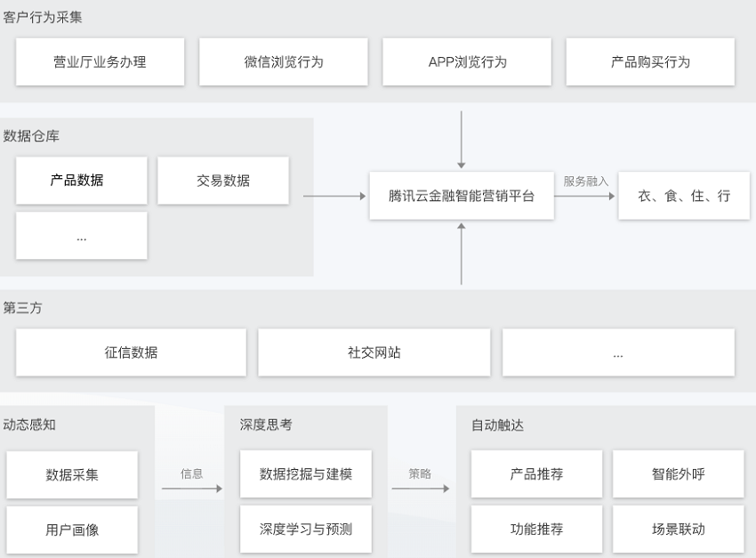This screenshot has height=558, width=756.
Task: Select the 腾讯云金融智能营销平台 box
Action: point(462,196)
